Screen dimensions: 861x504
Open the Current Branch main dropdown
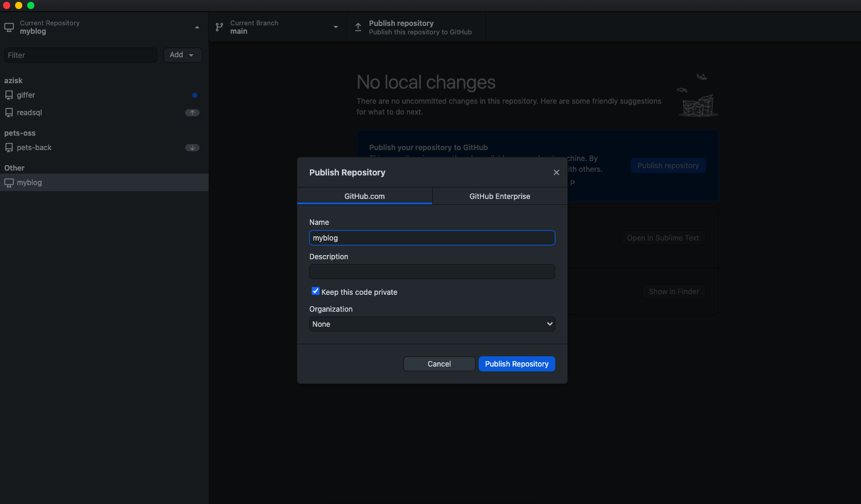pos(278,27)
